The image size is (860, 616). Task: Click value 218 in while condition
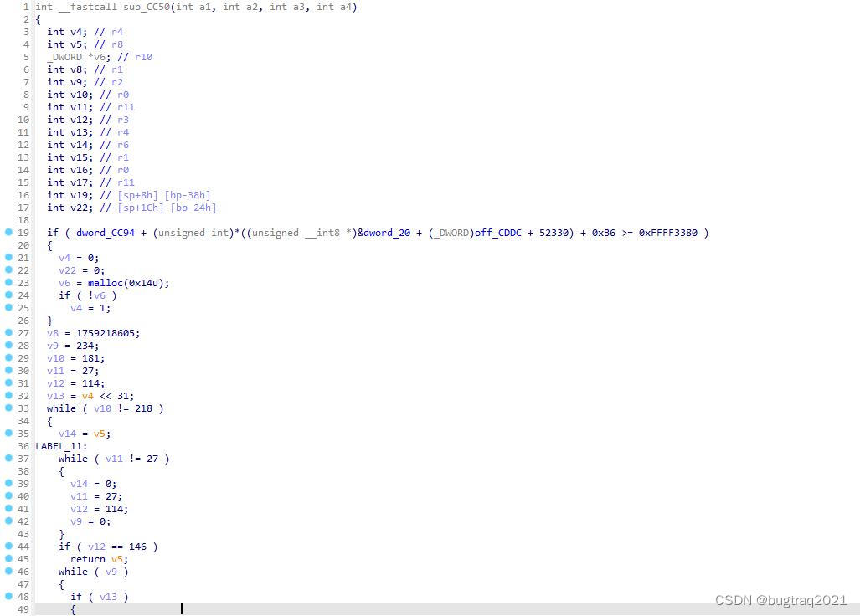click(x=144, y=408)
